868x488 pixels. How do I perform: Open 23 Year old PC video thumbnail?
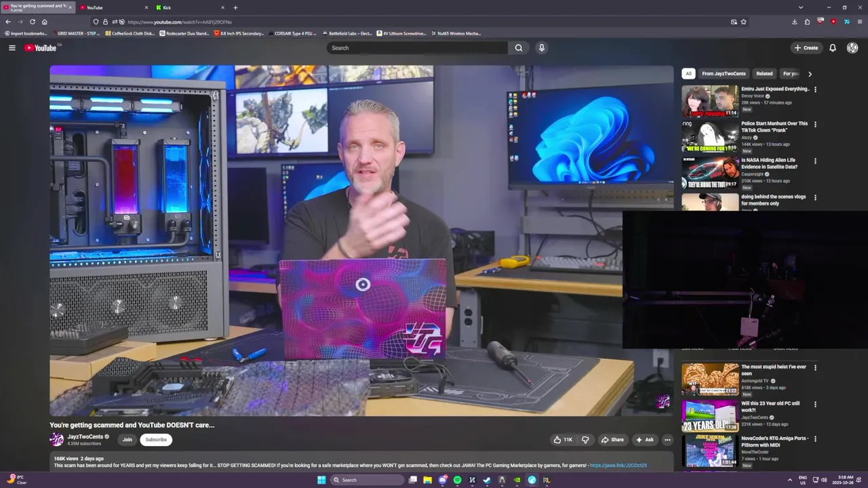710,415
